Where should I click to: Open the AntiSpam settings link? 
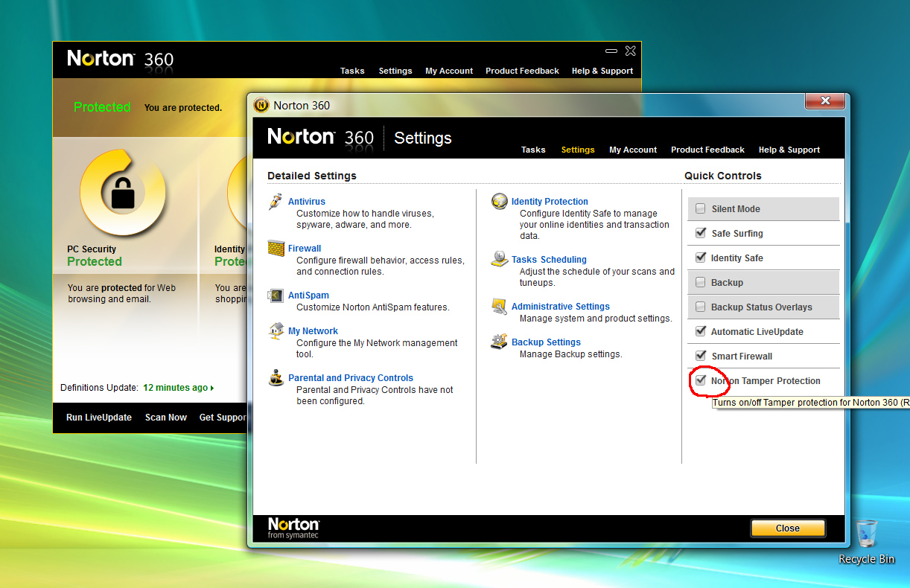[308, 295]
